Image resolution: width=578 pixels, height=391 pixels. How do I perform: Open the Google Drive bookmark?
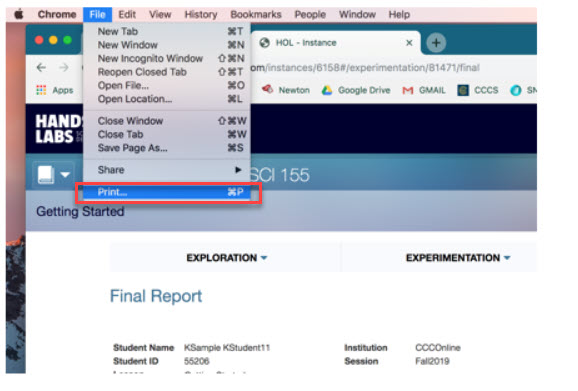(x=356, y=90)
